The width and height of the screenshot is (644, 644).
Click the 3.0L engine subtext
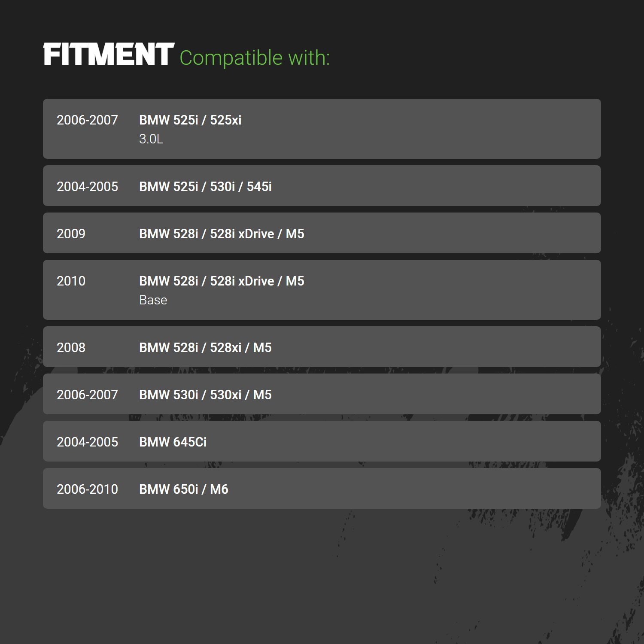point(151,139)
